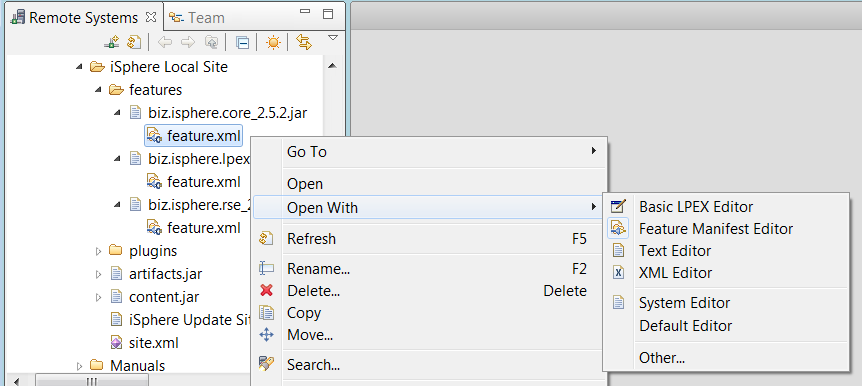Screen dimensions: 862x386
Task: Collapse all using the minus box icon
Action: coord(242,43)
